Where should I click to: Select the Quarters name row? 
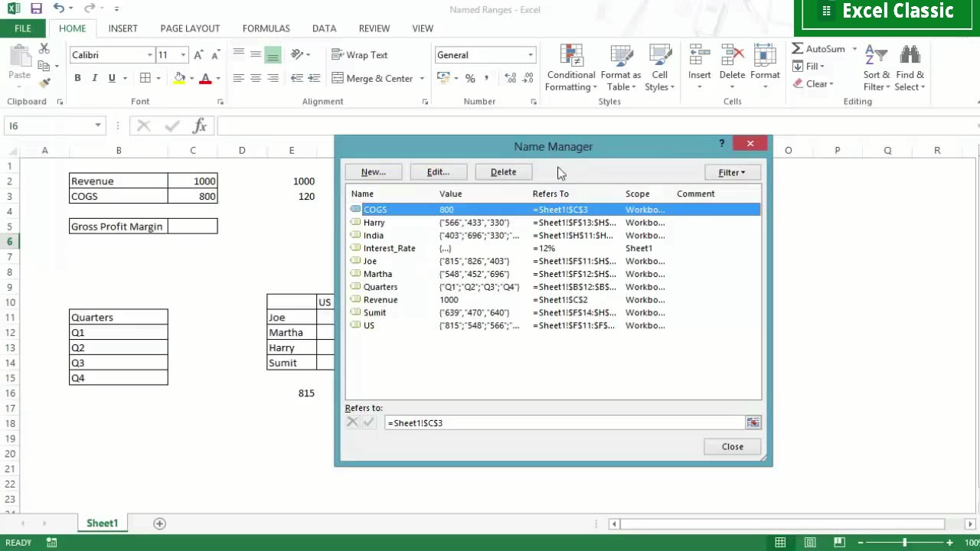click(x=554, y=287)
